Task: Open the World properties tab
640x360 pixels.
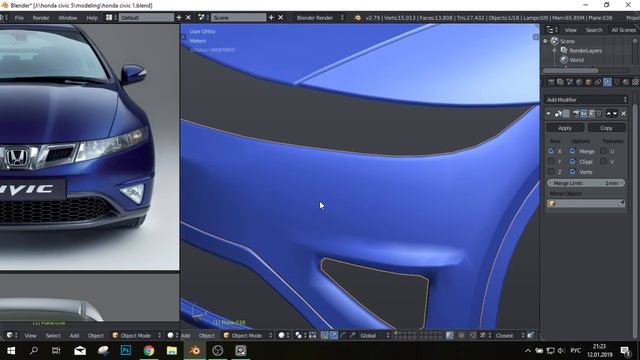Action: pyautogui.click(x=579, y=82)
